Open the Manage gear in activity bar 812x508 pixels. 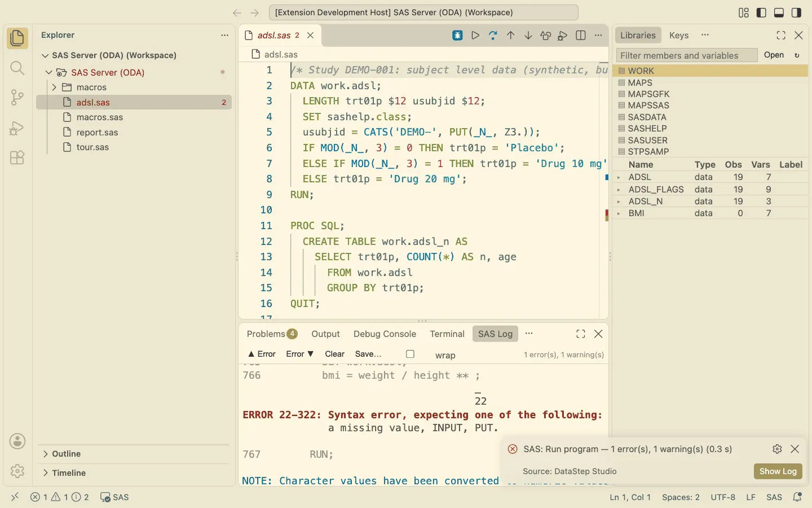(17, 471)
